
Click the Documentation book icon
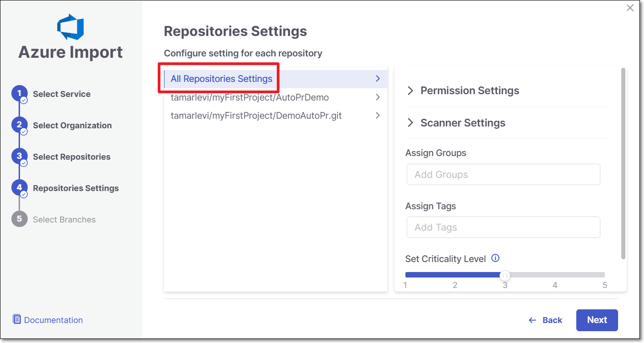coord(17,319)
